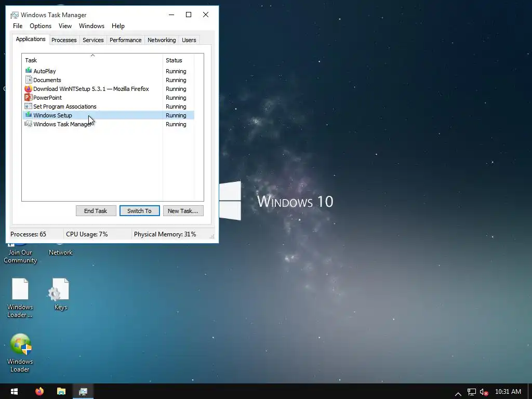The width and height of the screenshot is (532, 399).
Task: Click the New Task... button
Action: pyautogui.click(x=183, y=211)
